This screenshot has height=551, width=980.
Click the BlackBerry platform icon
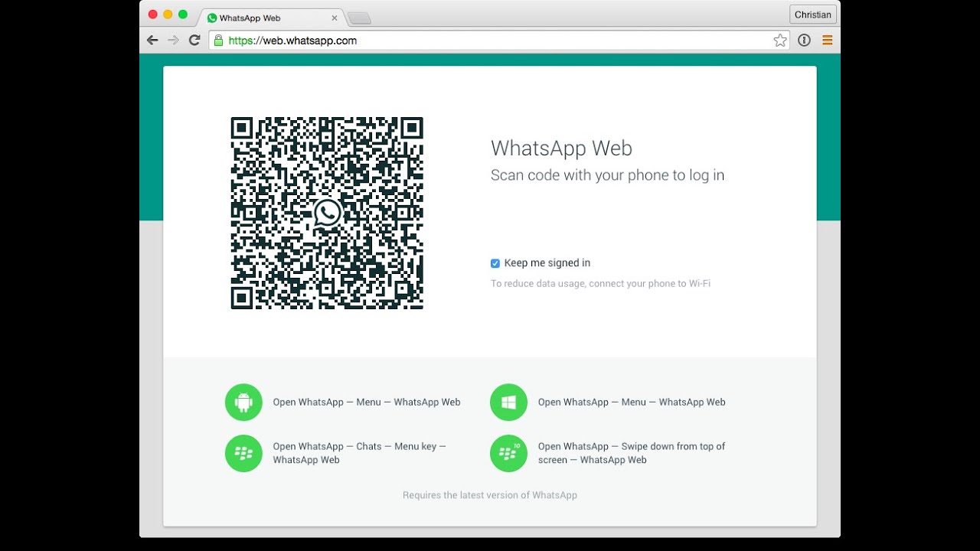click(243, 453)
